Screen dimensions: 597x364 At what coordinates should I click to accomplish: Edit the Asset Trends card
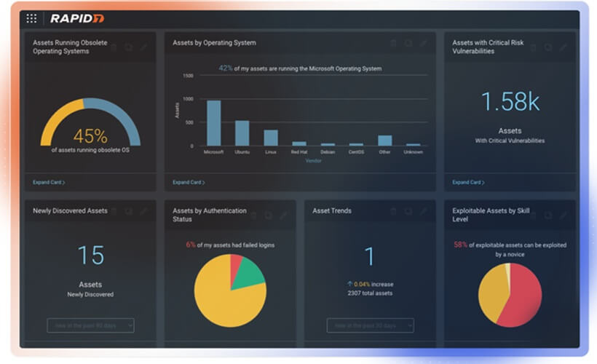tap(424, 211)
